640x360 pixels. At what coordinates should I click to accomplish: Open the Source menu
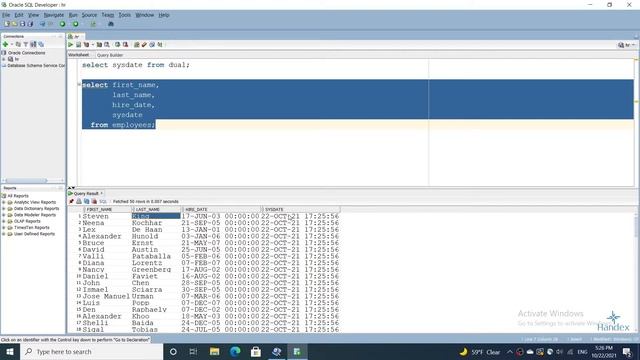89,15
